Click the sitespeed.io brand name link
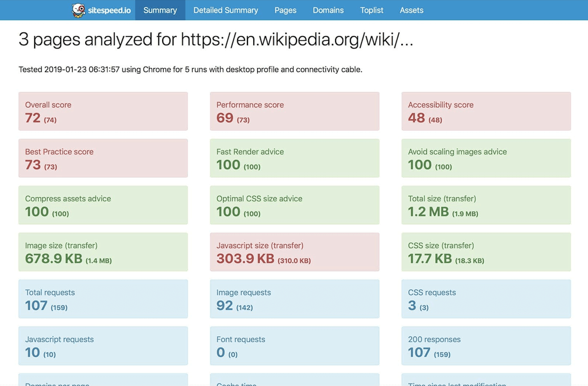Screen dimensions: 588x386 tap(109, 10)
